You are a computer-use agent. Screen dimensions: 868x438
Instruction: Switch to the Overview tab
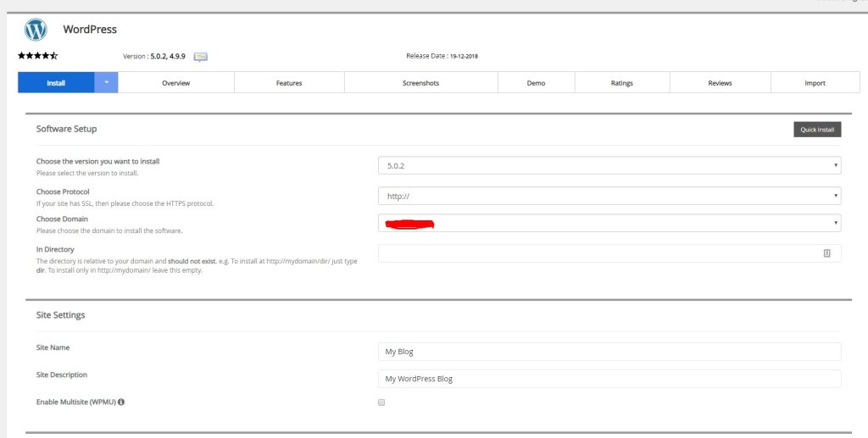(176, 82)
